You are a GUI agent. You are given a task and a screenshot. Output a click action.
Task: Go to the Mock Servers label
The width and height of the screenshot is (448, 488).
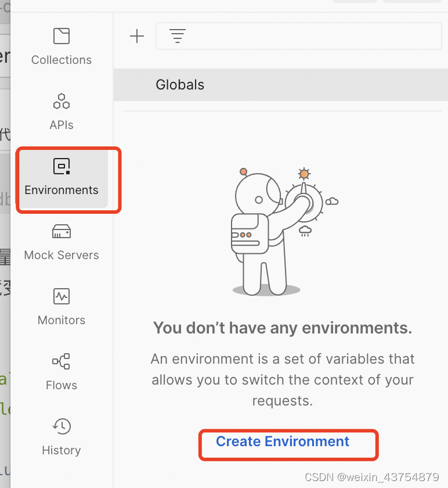coord(62,255)
